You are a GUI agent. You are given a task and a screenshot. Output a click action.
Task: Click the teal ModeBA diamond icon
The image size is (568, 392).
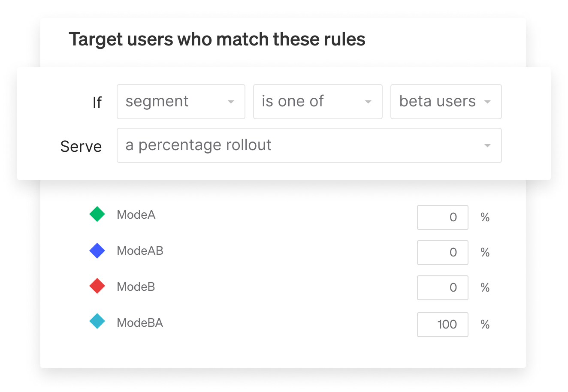(x=97, y=322)
